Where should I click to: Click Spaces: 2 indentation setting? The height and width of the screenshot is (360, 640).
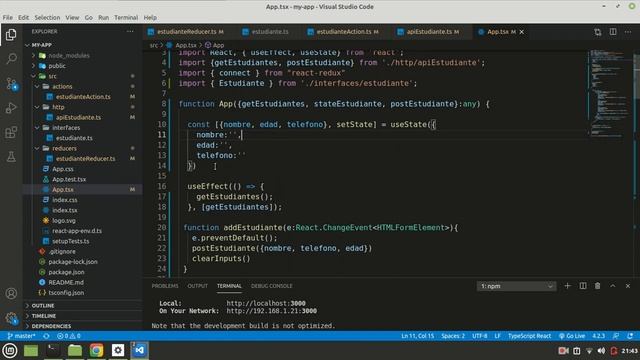coord(453,336)
